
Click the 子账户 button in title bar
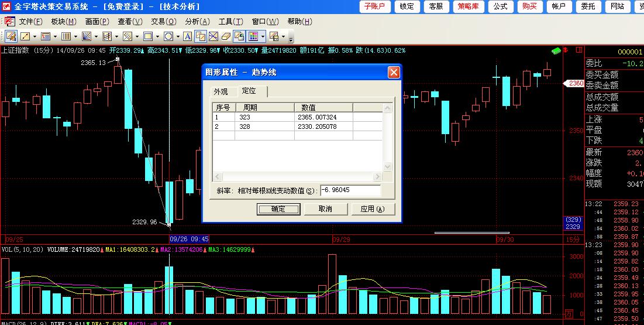375,6
